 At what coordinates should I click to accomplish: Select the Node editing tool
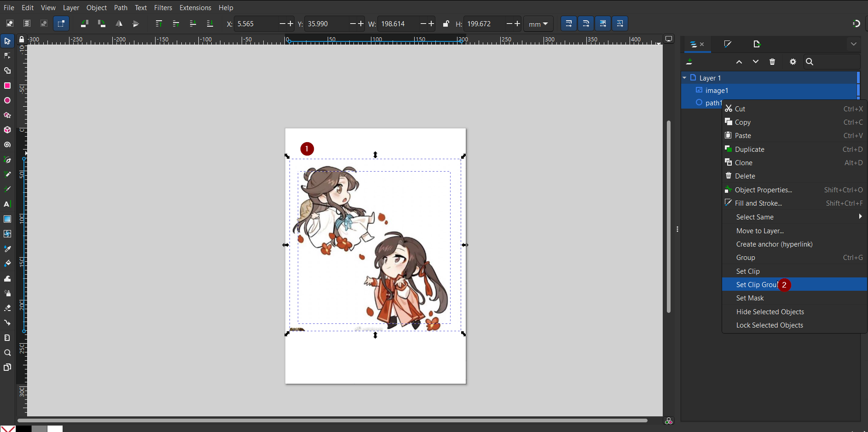pos(7,56)
